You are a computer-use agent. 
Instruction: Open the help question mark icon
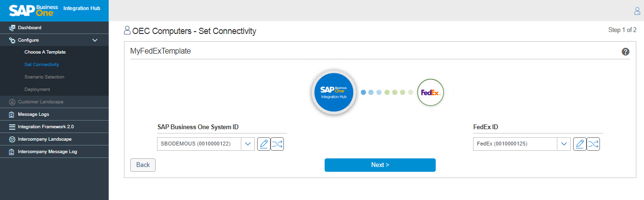click(625, 52)
